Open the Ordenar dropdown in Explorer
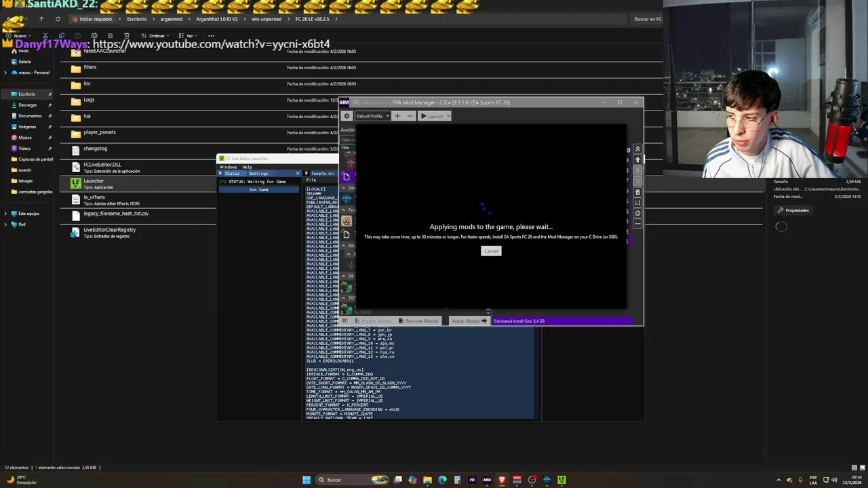Viewport: 868px width, 488px height. (155, 36)
